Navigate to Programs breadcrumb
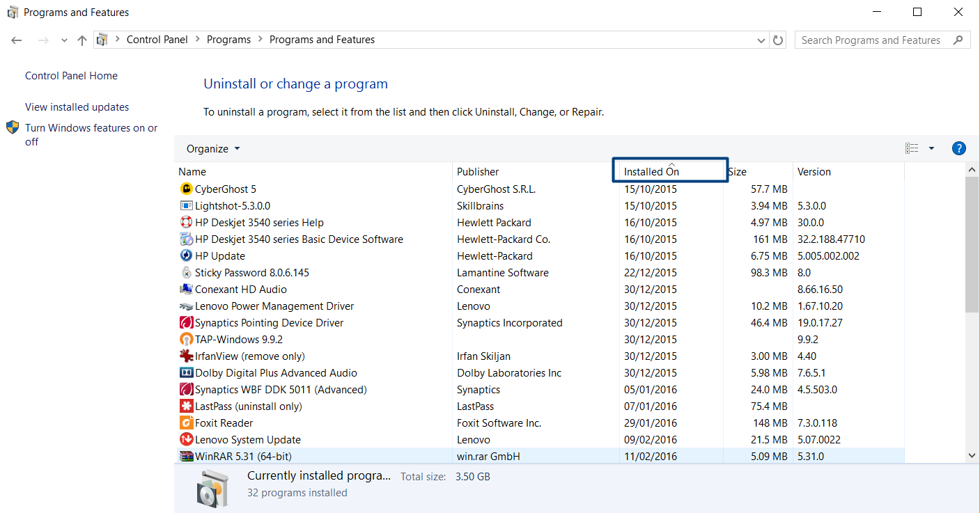This screenshot has height=513, width=980. 228,40
